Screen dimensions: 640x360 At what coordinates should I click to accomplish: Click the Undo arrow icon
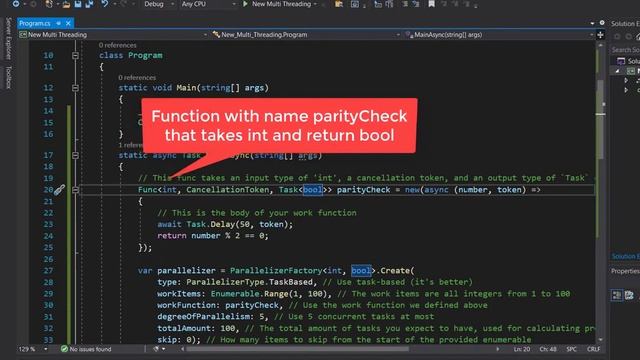point(105,4)
